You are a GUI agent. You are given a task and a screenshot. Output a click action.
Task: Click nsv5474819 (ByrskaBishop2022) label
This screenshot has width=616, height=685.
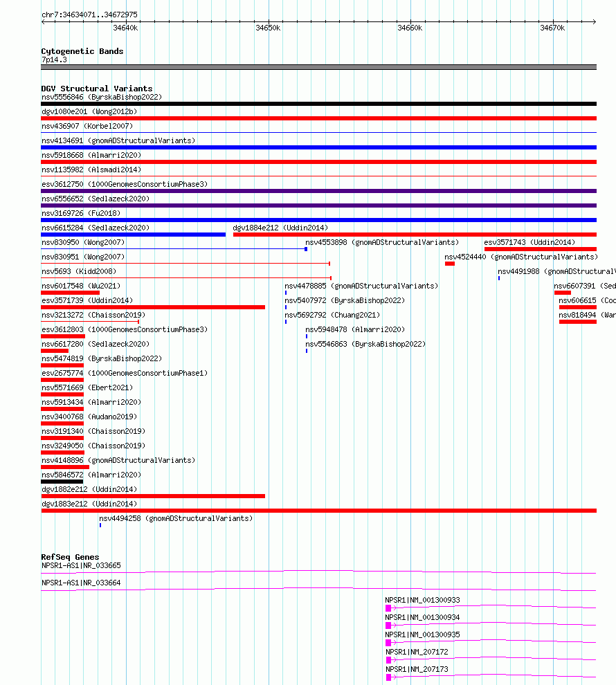(102, 358)
